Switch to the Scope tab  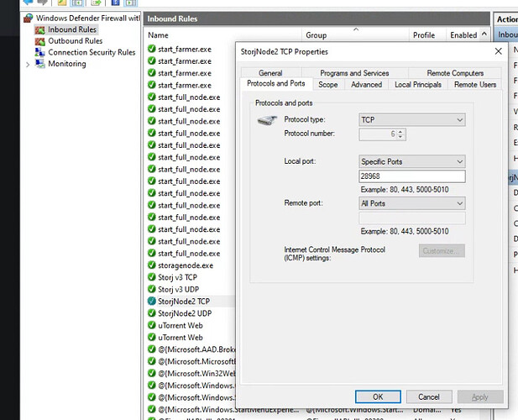pyautogui.click(x=328, y=84)
